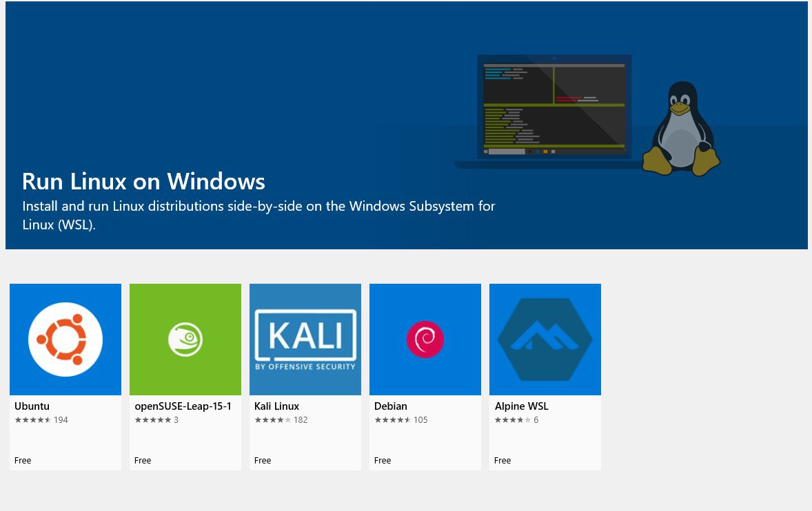Click the Ubuntu app name

(32, 406)
